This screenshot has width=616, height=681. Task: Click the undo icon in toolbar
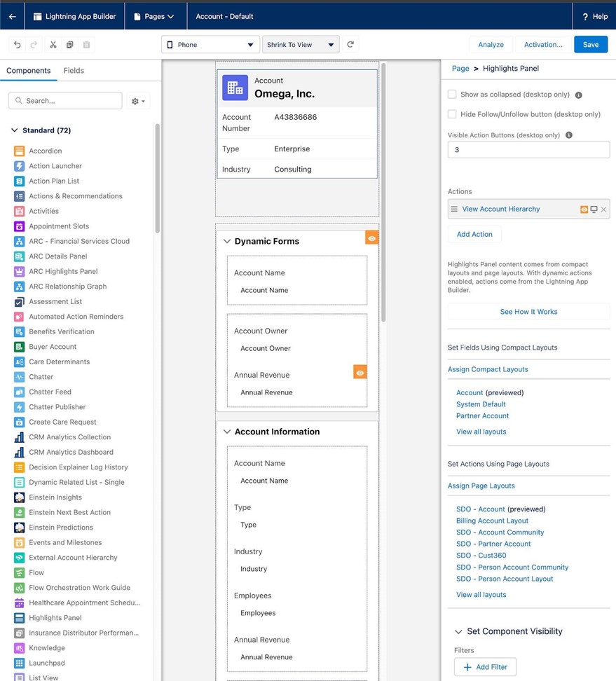pos(18,45)
